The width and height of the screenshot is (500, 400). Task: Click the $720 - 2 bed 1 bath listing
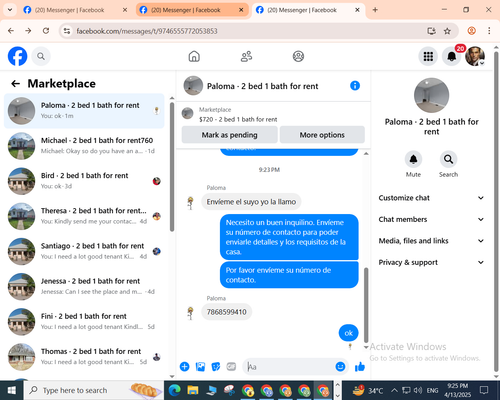tap(238, 119)
